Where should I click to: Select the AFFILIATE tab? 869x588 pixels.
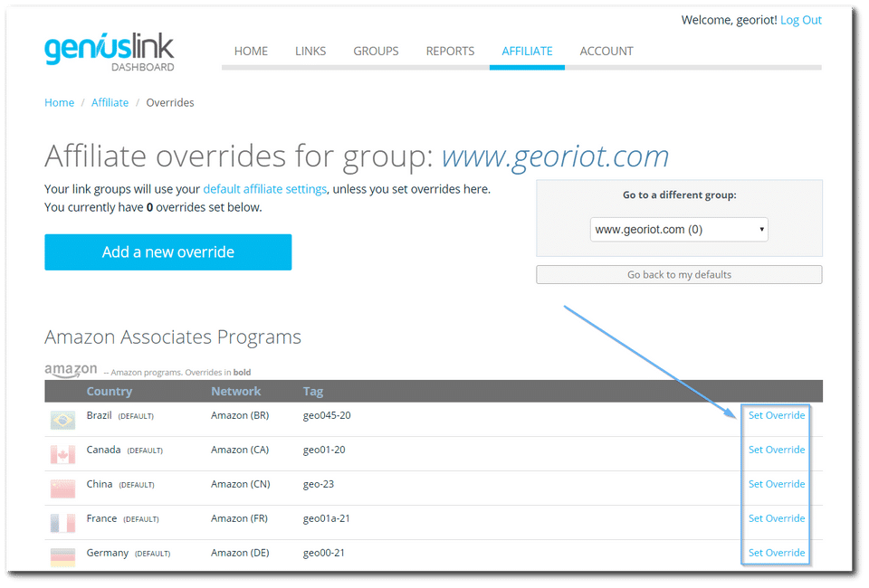point(527,51)
